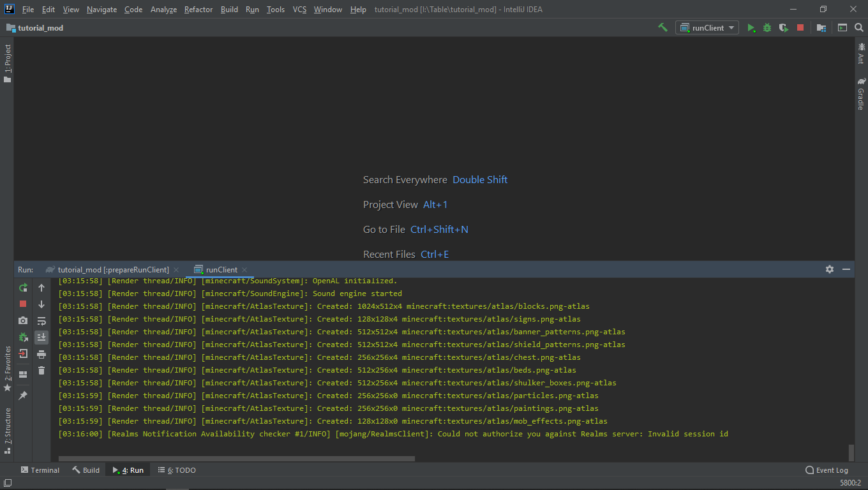Toggle the pin tab icon in Run panel
The image size is (868, 490).
(23, 396)
